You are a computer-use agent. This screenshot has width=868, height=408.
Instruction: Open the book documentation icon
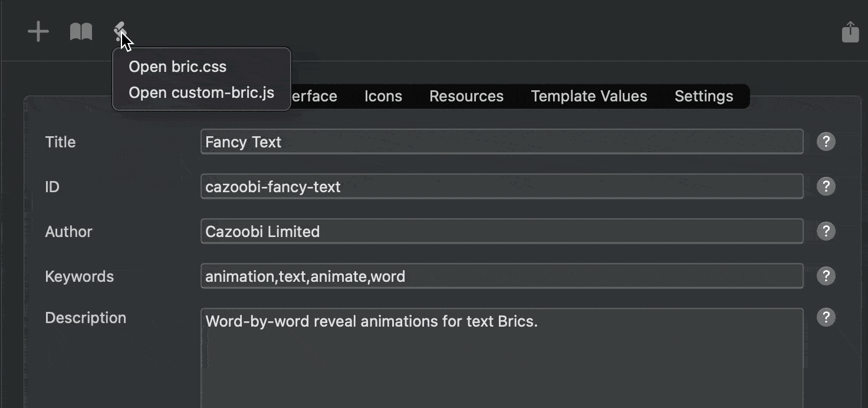tap(81, 32)
